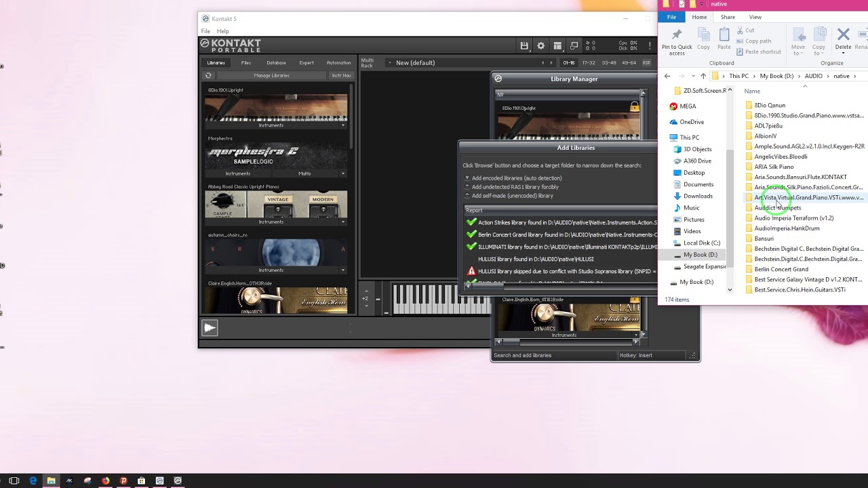The height and width of the screenshot is (488, 868).
Task: Open Kontakt workspace layout panel icon
Action: [557, 45]
